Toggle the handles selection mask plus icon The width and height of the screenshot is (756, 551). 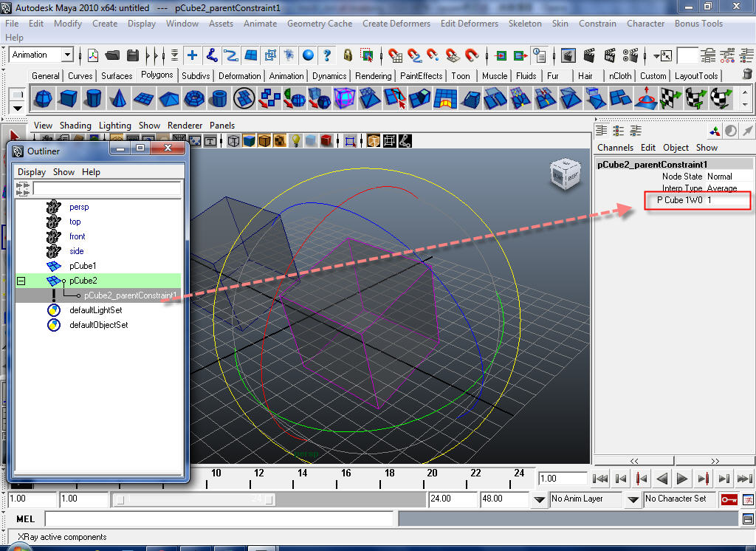click(192, 55)
